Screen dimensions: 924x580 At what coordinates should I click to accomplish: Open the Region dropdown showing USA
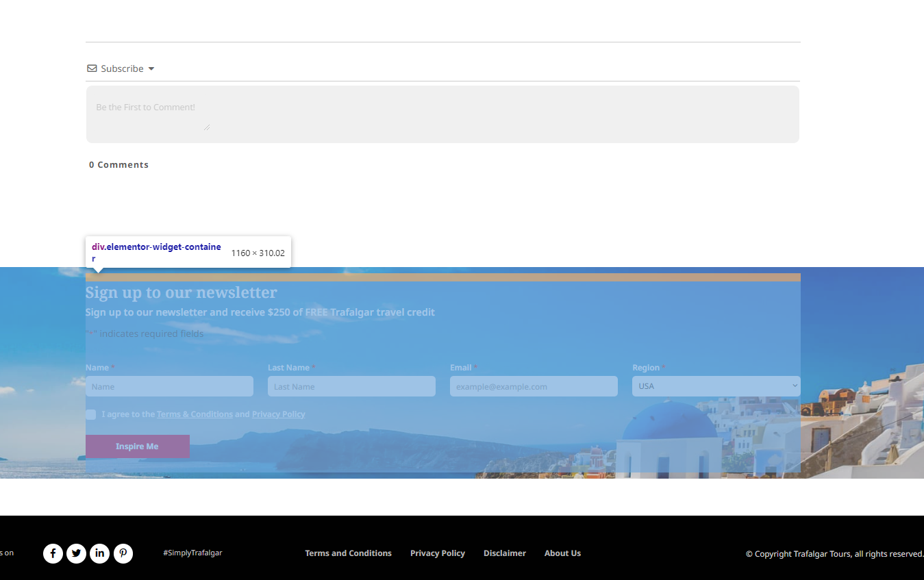coord(715,386)
